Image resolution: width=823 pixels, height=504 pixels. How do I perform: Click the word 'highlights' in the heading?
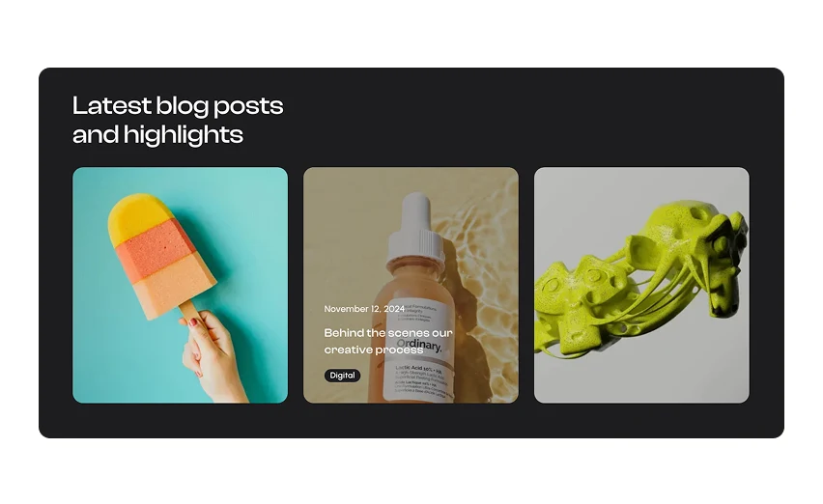pyautogui.click(x=184, y=135)
